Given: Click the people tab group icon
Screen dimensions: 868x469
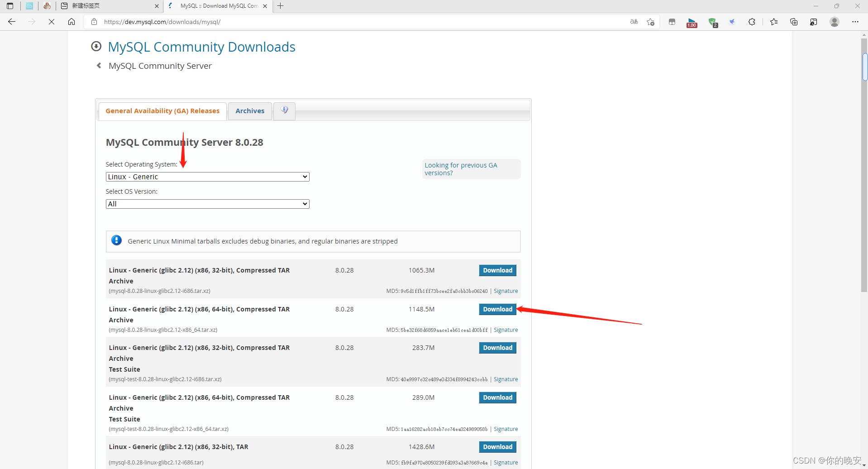Looking at the screenshot, I should 47,6.
